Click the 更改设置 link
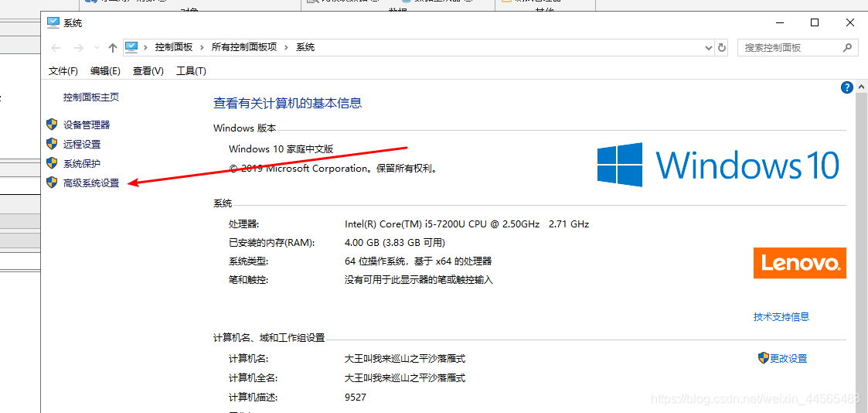The width and height of the screenshot is (868, 413). 788,359
